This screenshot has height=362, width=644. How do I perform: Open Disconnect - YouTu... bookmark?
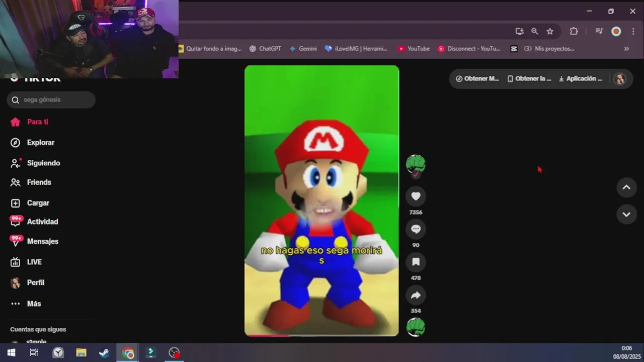pyautogui.click(x=469, y=49)
